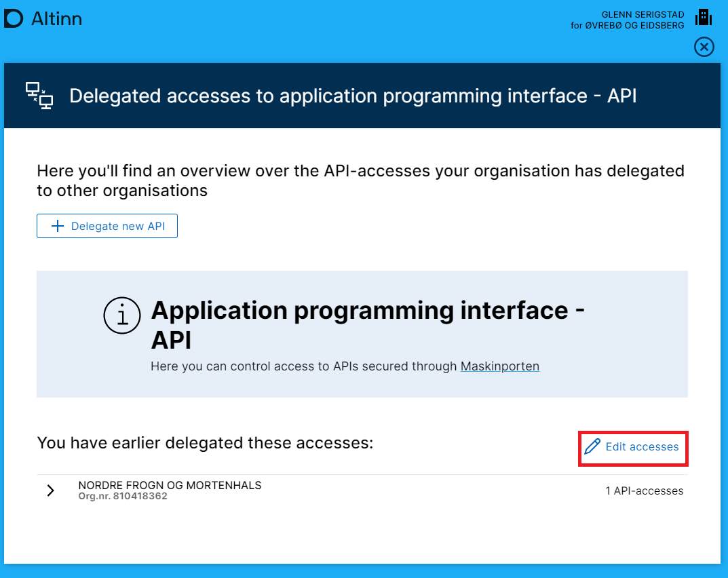Open the Maskinporten link
Screen dimensions: 728x578
pyautogui.click(x=499, y=366)
